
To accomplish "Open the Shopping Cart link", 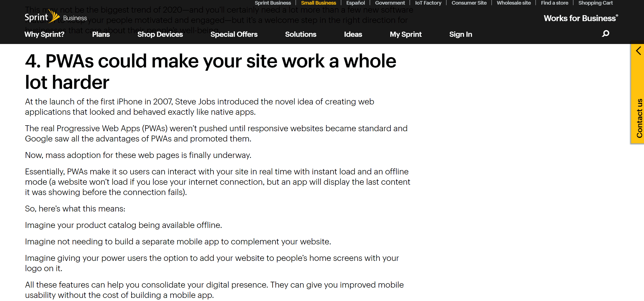I will (595, 3).
